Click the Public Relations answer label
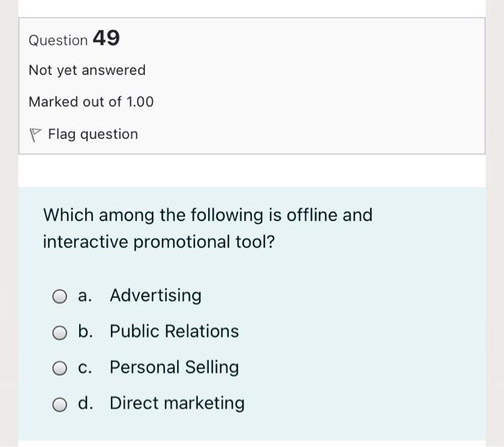This screenshot has width=504, height=447. point(174,332)
